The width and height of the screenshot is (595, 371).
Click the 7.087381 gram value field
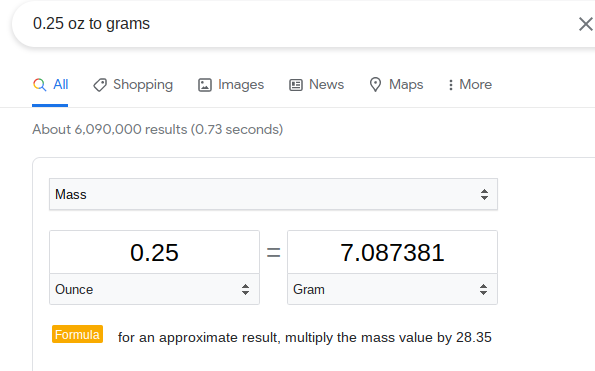(x=392, y=252)
